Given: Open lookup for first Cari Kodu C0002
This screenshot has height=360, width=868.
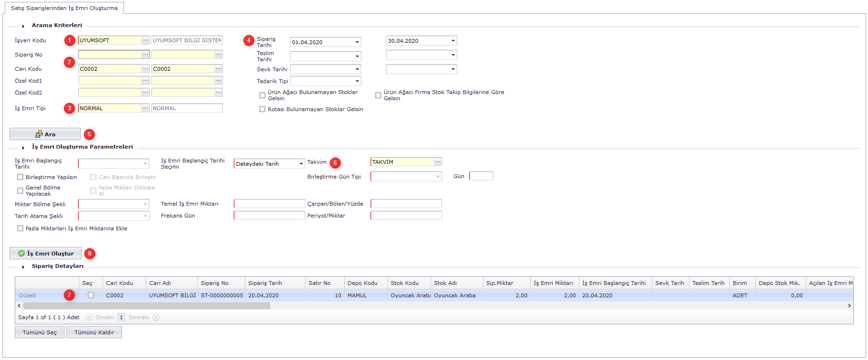Looking at the screenshot, I should click(x=145, y=69).
